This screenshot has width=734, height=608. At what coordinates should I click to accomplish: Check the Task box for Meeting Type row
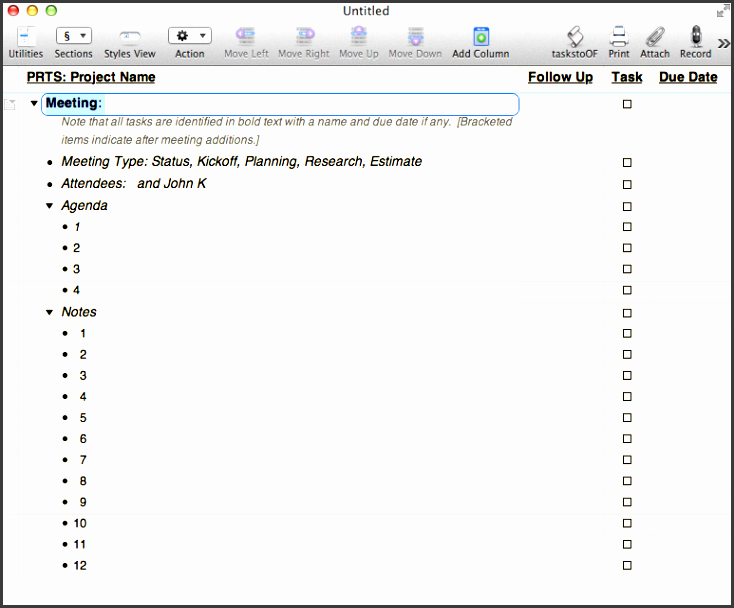[627, 162]
